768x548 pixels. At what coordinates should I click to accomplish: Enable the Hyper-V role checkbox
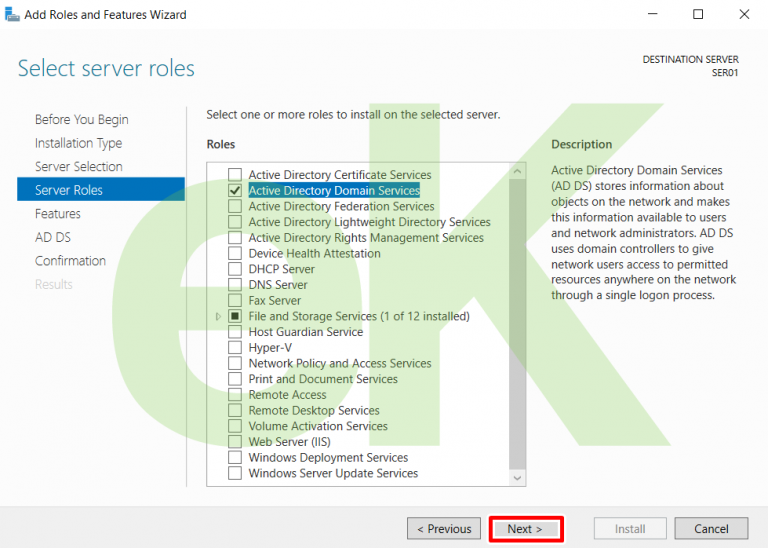235,347
